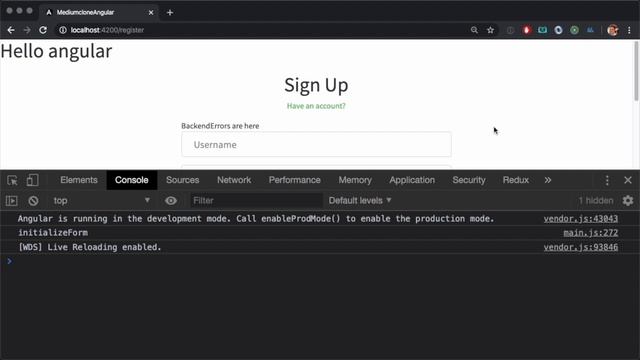Focus the console Filter input

pos(256,200)
